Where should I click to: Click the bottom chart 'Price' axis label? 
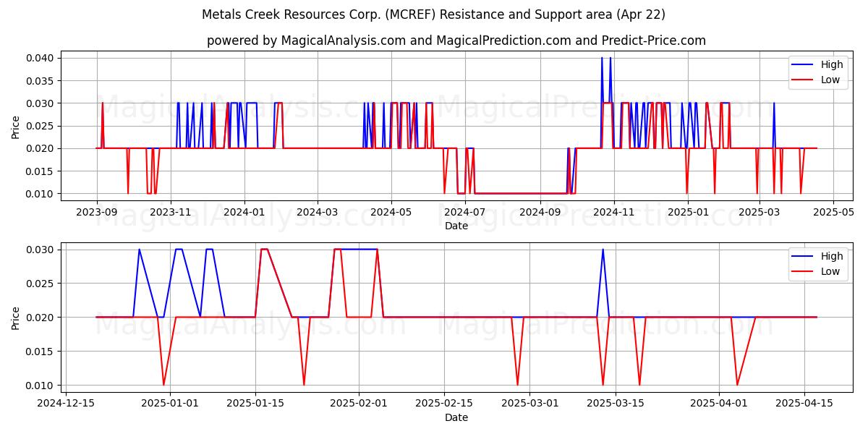pyautogui.click(x=16, y=317)
